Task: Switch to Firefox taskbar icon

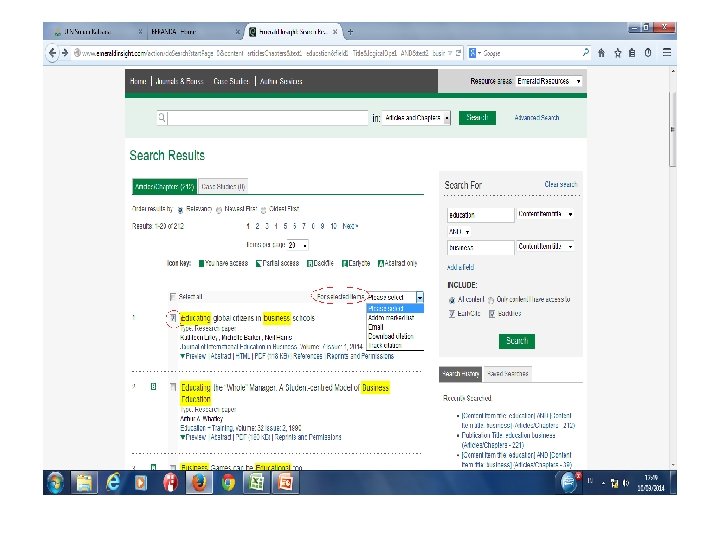Action: 199,483
